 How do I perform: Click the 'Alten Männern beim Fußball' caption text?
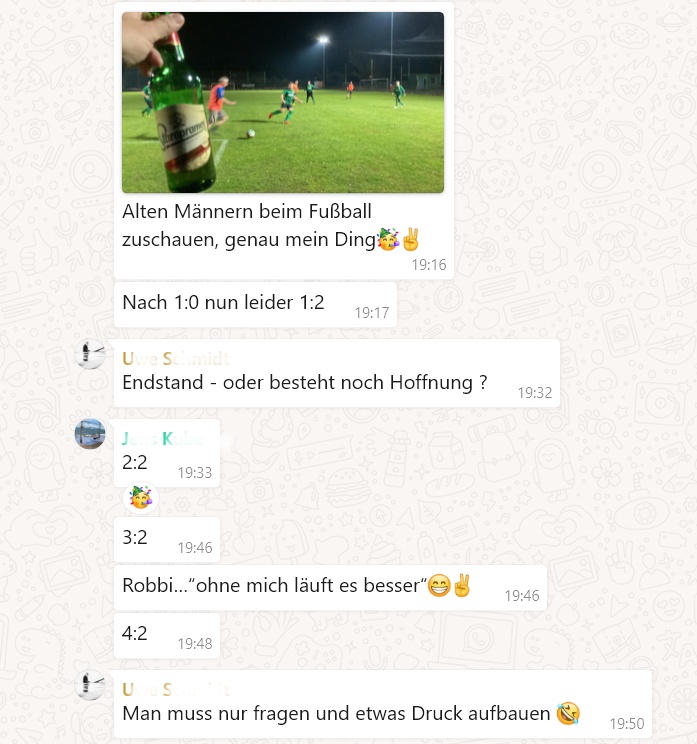tap(247, 225)
